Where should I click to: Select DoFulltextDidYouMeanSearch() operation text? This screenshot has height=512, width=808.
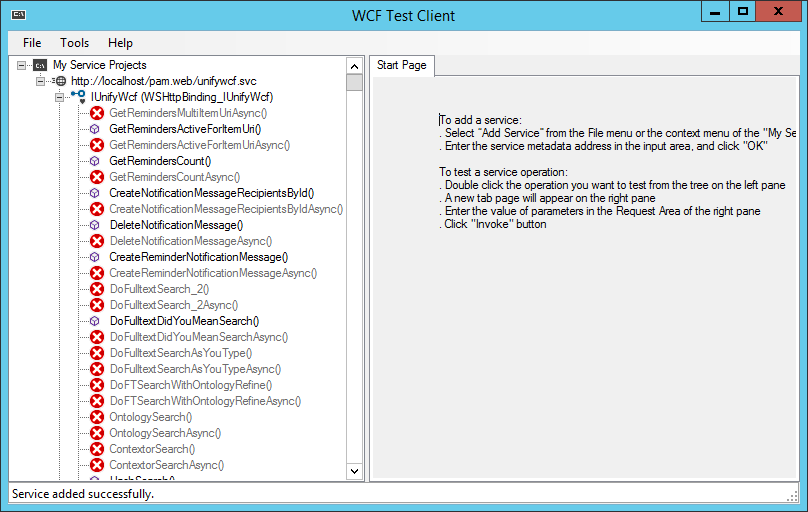click(184, 320)
